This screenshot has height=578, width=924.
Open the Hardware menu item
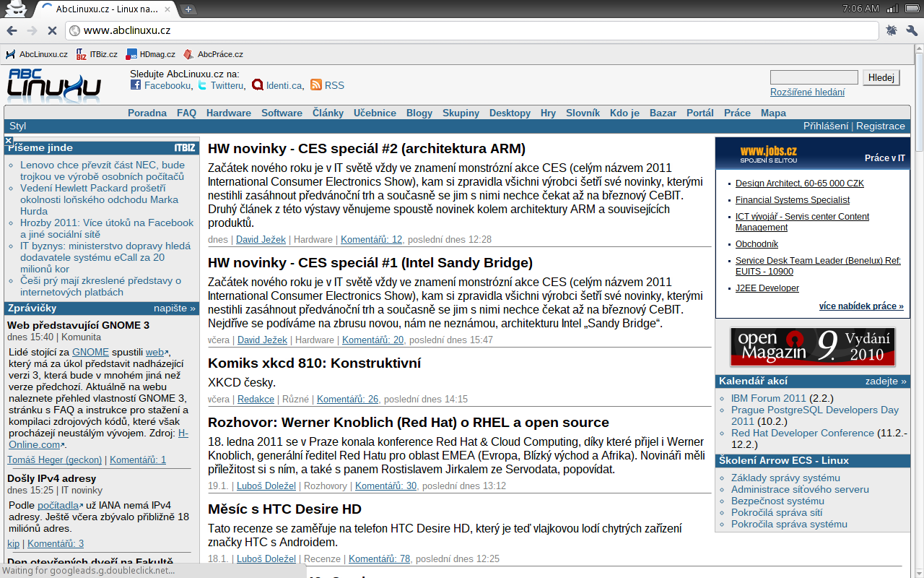(x=229, y=113)
